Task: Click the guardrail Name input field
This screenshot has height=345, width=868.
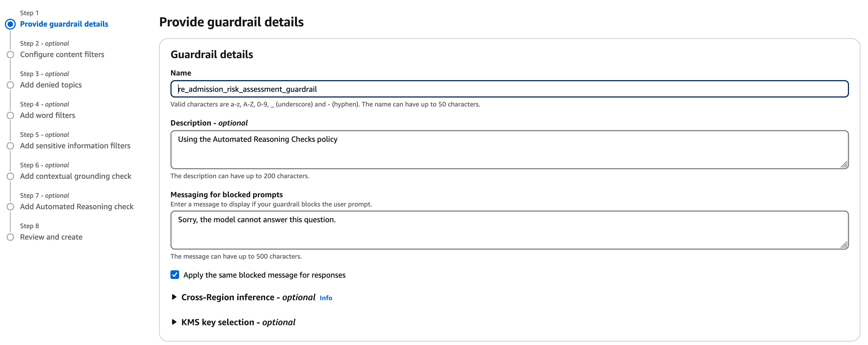Action: (x=509, y=89)
